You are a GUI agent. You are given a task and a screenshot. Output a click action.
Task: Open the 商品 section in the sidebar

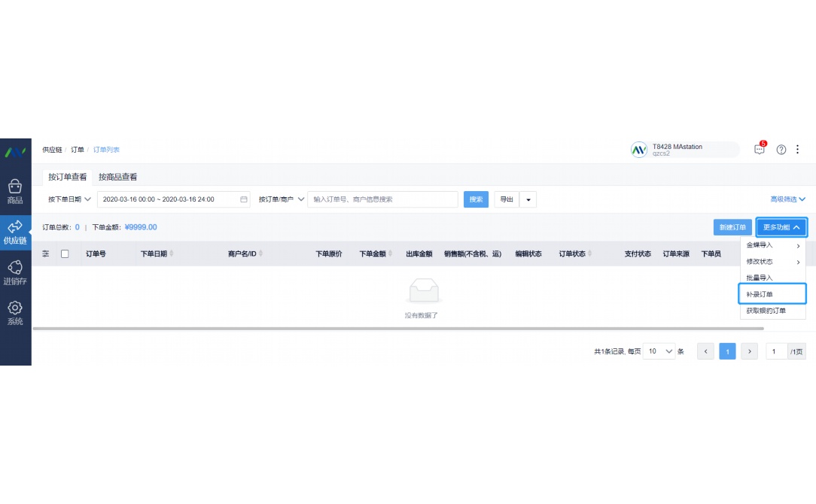pos(15,191)
